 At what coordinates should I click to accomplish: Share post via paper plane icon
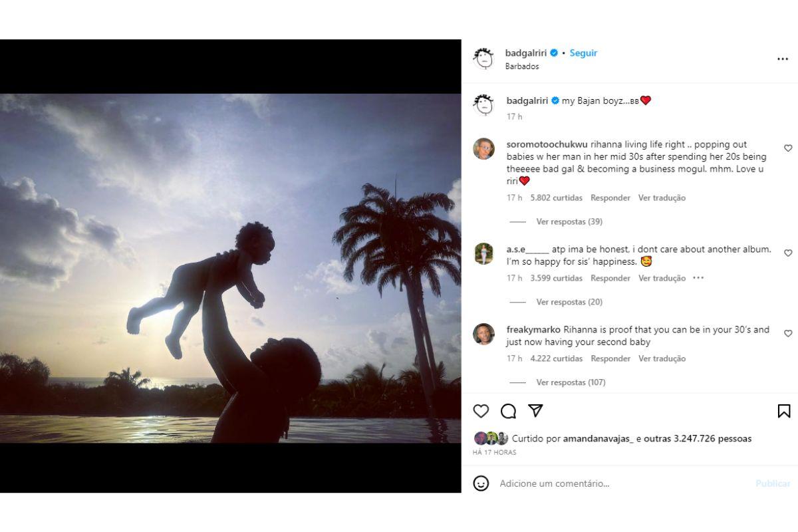pyautogui.click(x=535, y=411)
